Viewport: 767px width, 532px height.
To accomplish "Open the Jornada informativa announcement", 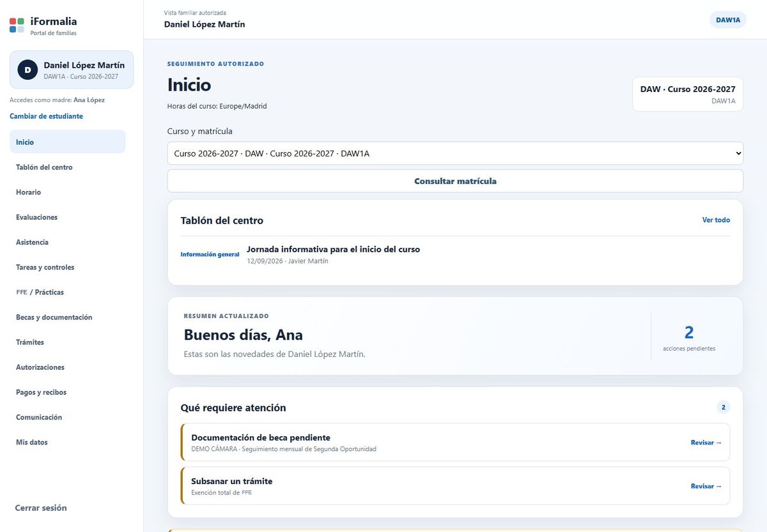I will tap(333, 249).
